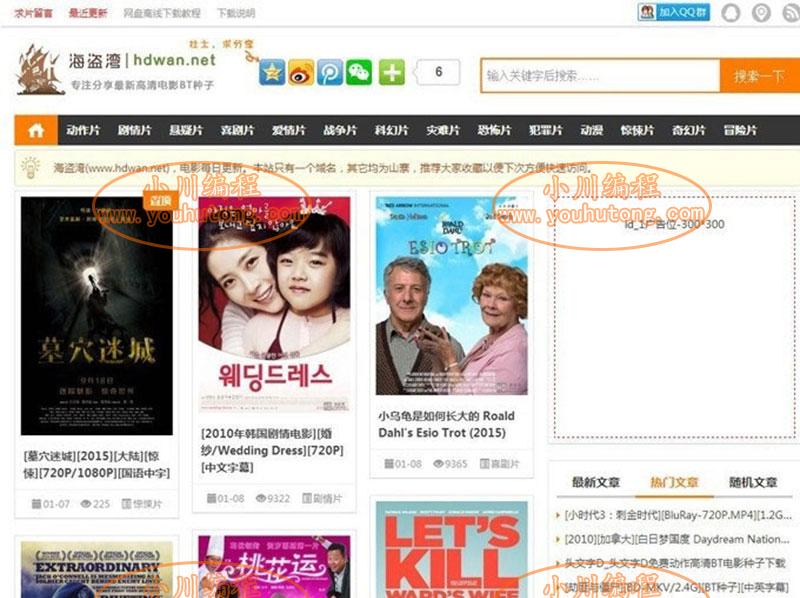This screenshot has height=598, width=800.
Task: Open the Esio Trot movie poster
Action: pos(452,295)
